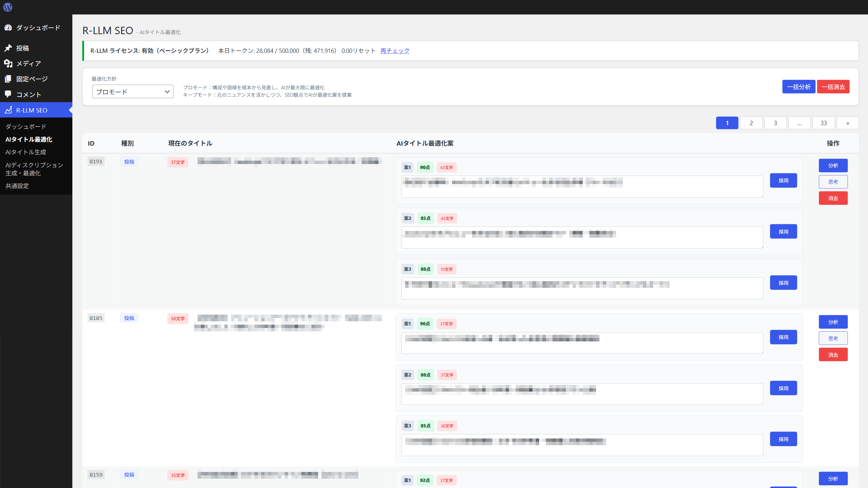Edit 案3 title field for post 8185
This screenshot has height=488, width=868.
point(582,445)
